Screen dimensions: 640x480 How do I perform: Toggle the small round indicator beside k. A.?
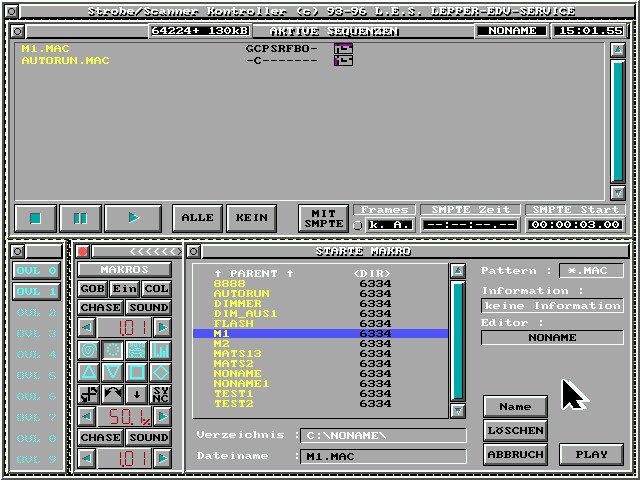[x=358, y=225]
